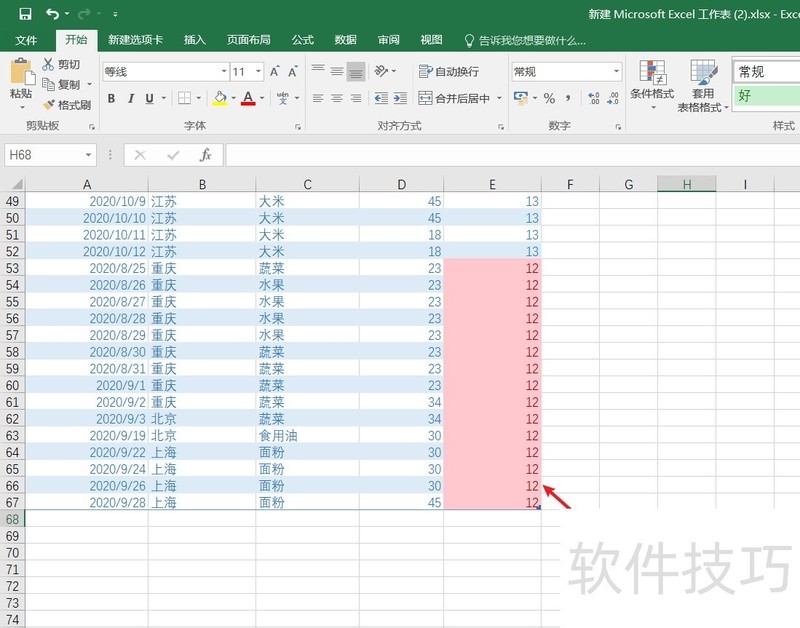The image size is (800, 628).
Task: Click the Merge & Center (合并后居中) button
Action: pyautogui.click(x=460, y=98)
